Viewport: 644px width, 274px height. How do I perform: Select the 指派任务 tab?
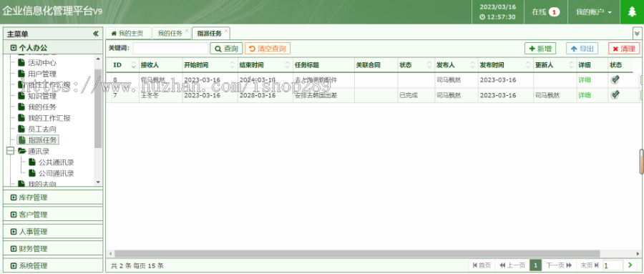209,34
